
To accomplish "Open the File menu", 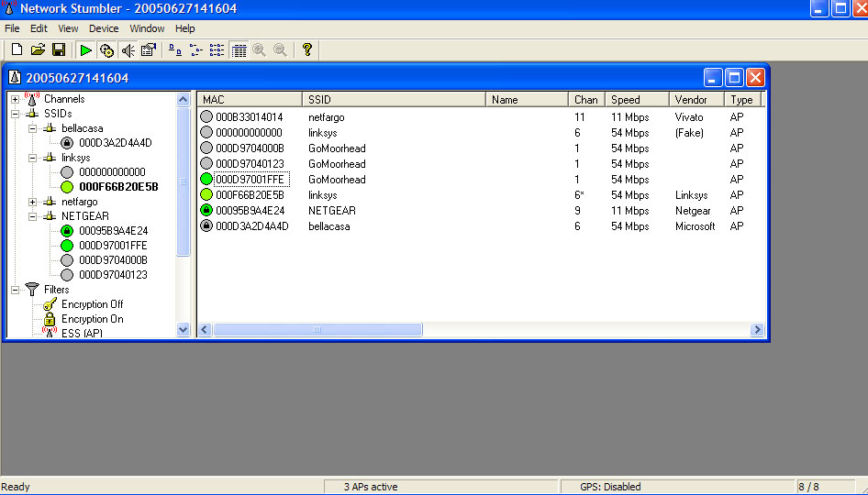I will tap(12, 28).
